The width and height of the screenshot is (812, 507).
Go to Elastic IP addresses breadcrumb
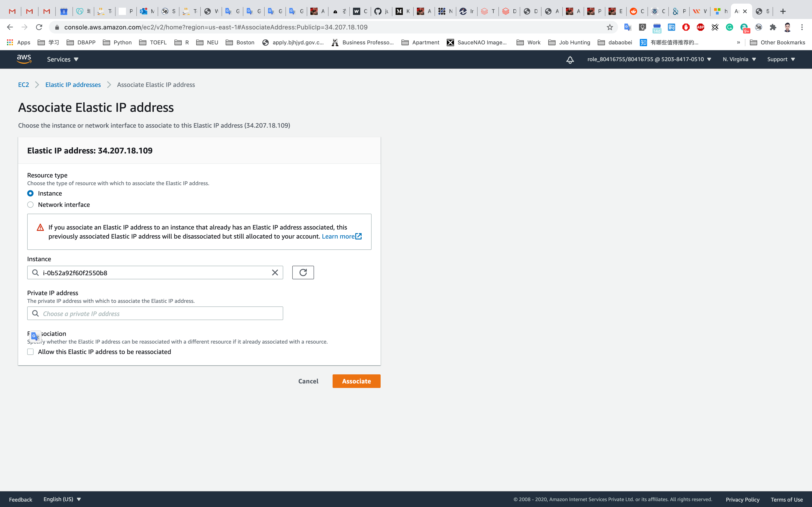tap(73, 85)
